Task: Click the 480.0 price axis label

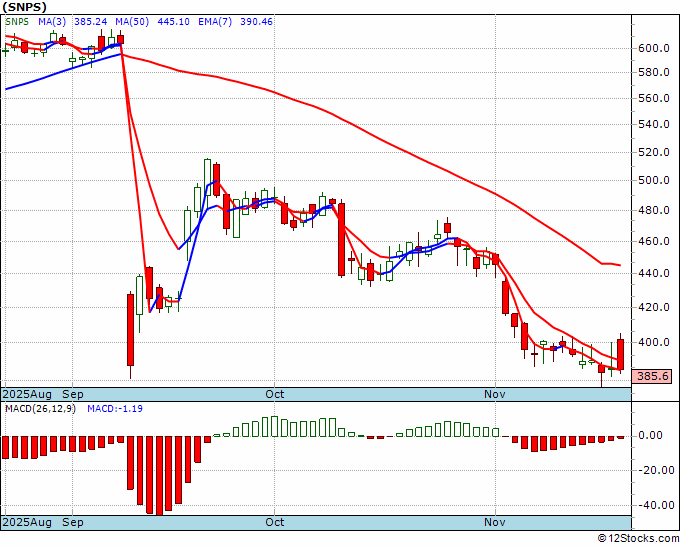Action: click(x=654, y=210)
